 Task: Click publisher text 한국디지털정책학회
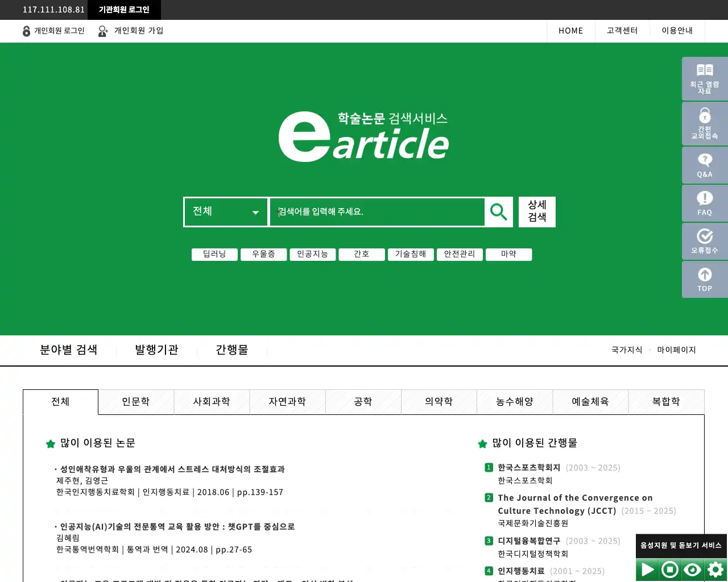click(533, 554)
